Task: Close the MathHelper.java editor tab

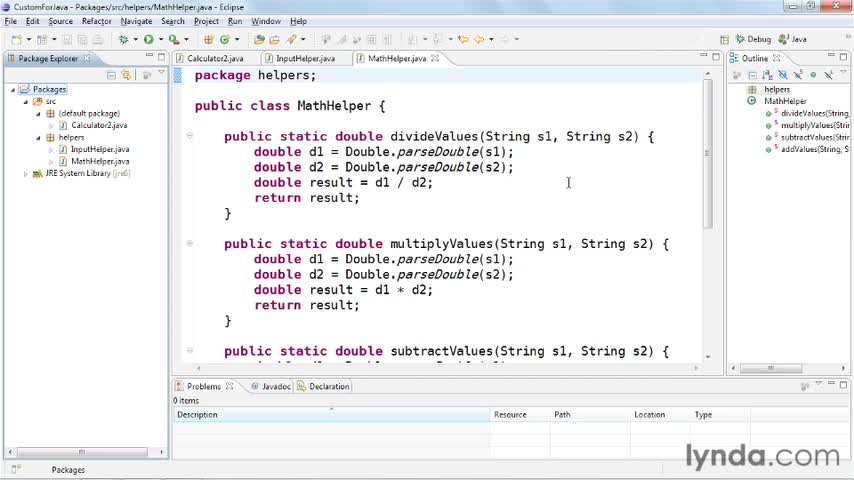Action: [x=435, y=58]
